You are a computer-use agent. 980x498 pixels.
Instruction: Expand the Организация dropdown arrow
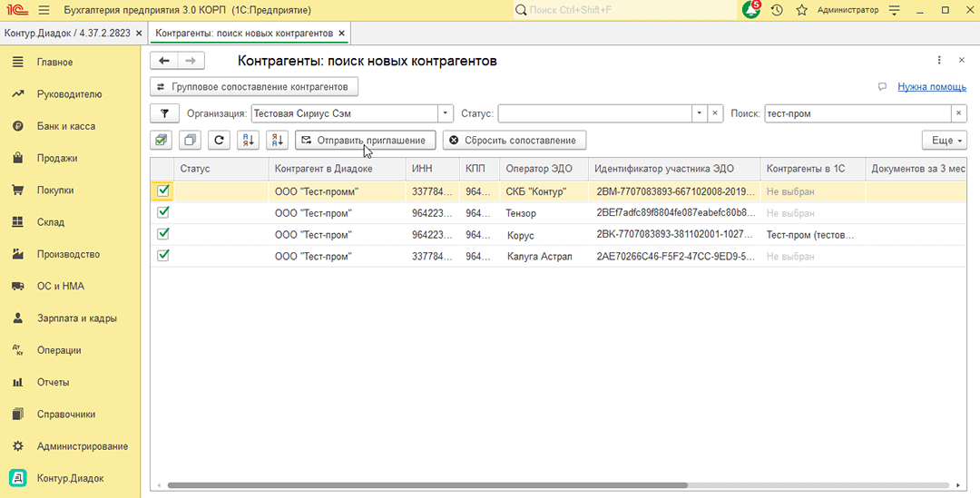(x=445, y=113)
